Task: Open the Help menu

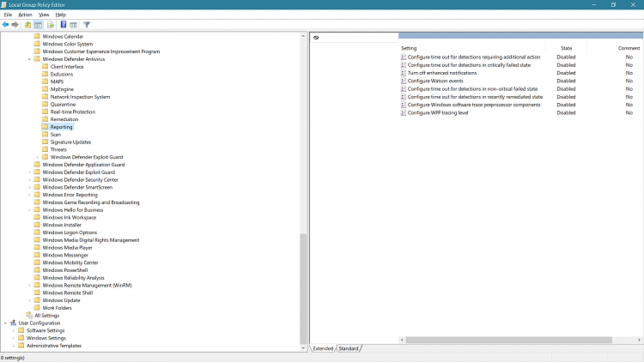Action: 61,15
